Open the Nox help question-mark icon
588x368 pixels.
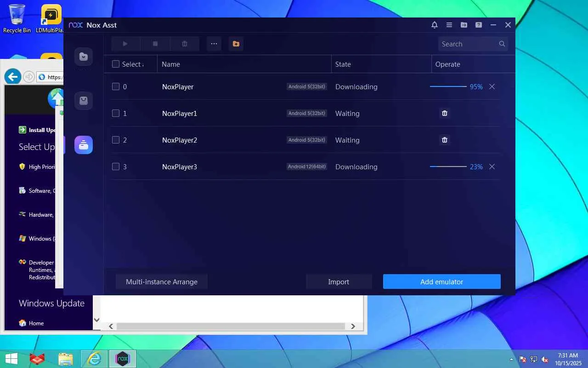pyautogui.click(x=479, y=25)
